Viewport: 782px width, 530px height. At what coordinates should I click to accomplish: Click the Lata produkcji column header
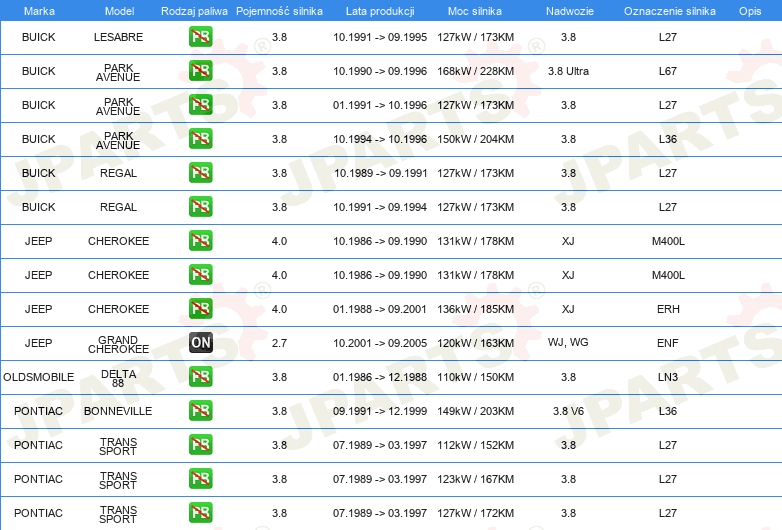(x=380, y=11)
